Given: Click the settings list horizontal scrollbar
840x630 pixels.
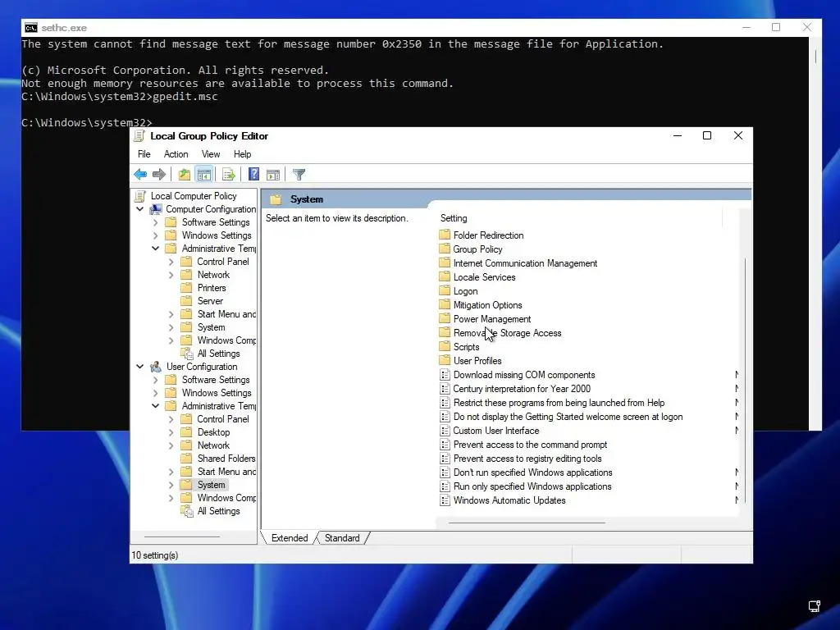Looking at the screenshot, I should pos(527,523).
